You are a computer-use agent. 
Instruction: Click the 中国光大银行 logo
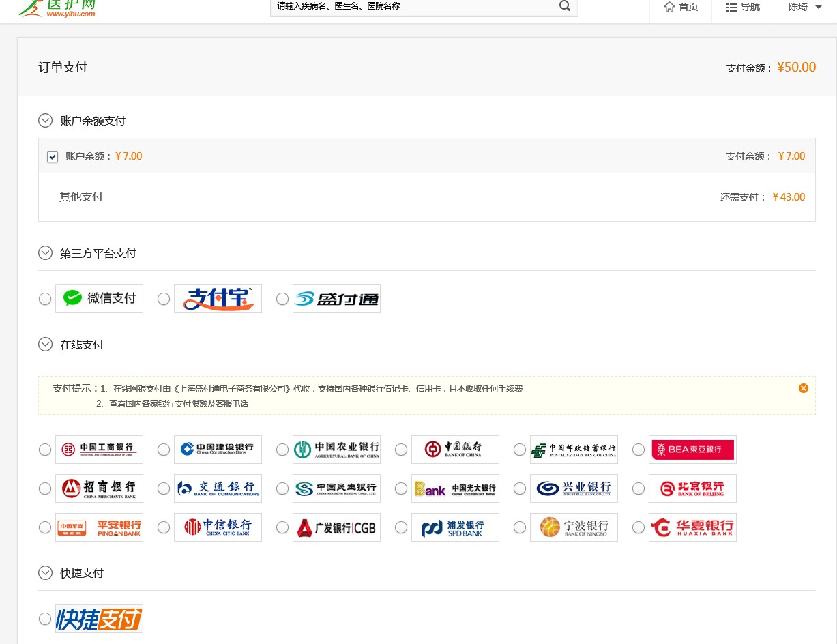(455, 488)
